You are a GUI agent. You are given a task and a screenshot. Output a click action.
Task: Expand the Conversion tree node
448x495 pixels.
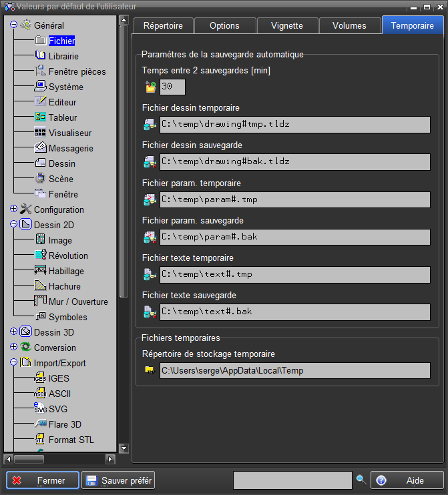(13, 347)
